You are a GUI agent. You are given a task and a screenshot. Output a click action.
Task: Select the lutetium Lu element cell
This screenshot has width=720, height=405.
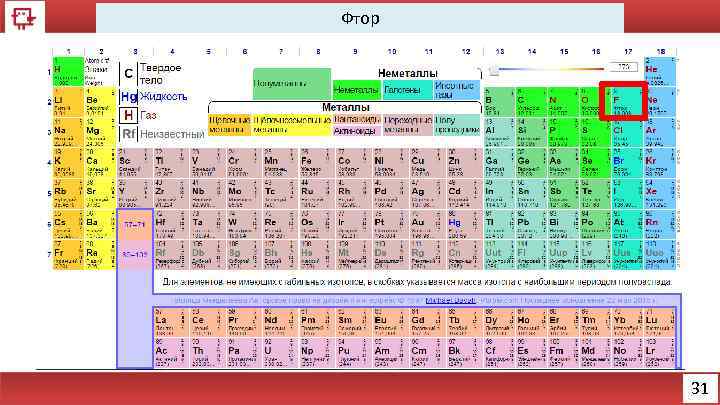pyautogui.click(x=660, y=322)
